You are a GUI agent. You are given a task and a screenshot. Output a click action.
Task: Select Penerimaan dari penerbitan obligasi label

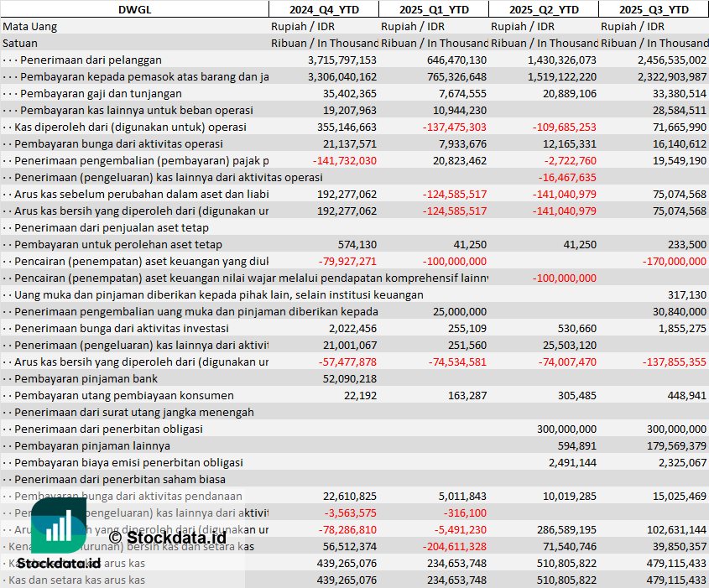(108, 429)
